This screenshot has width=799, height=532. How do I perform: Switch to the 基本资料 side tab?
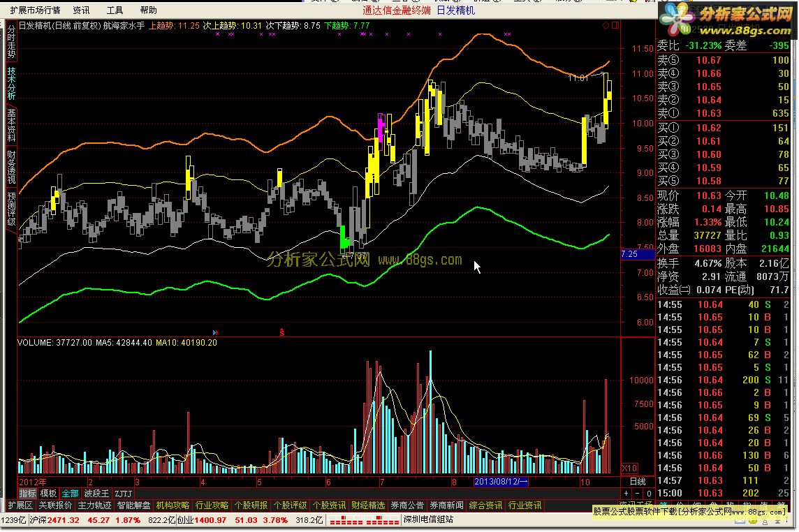pos(11,126)
